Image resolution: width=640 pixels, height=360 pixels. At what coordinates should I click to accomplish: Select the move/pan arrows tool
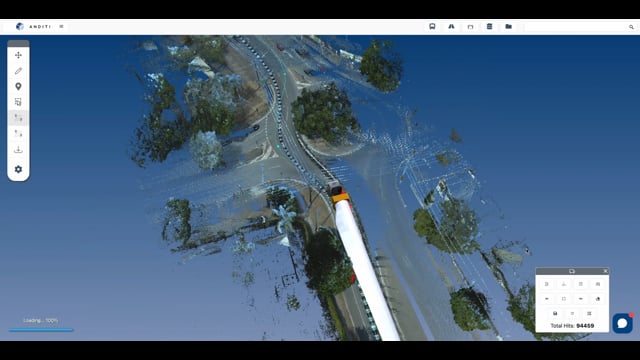(18, 55)
